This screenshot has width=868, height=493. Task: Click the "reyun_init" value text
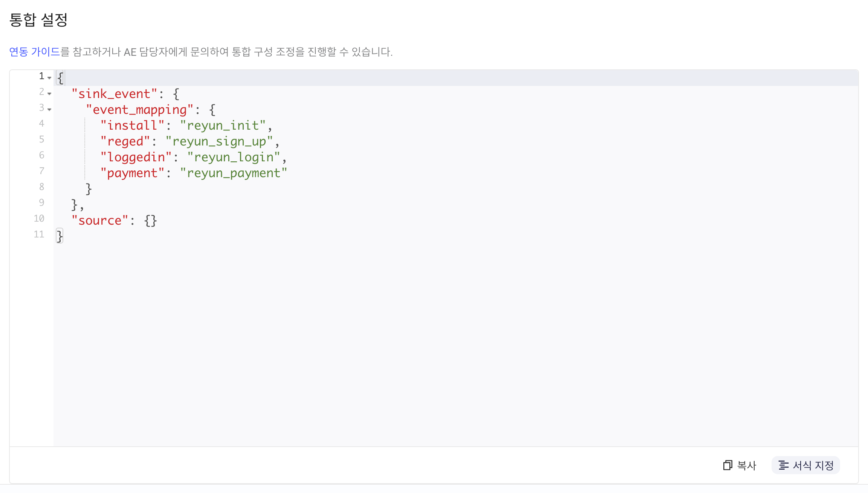[223, 126]
